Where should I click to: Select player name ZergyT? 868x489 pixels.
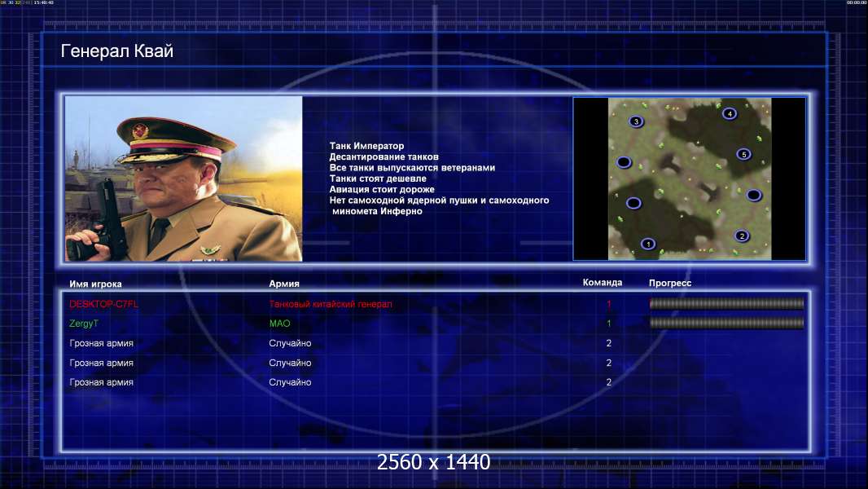84,324
